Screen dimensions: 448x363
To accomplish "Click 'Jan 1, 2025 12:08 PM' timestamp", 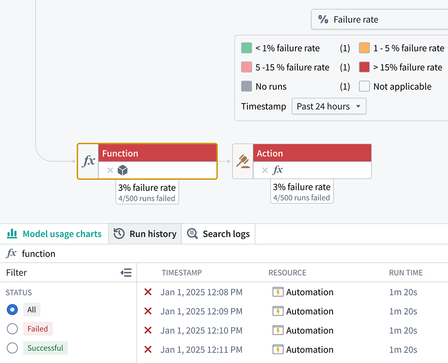I will (x=202, y=292).
